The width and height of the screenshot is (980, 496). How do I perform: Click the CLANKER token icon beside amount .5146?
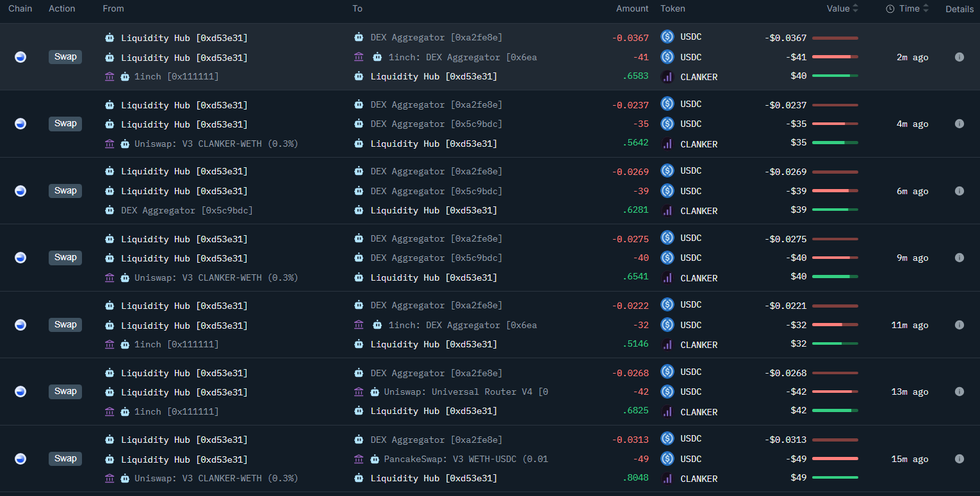(667, 345)
